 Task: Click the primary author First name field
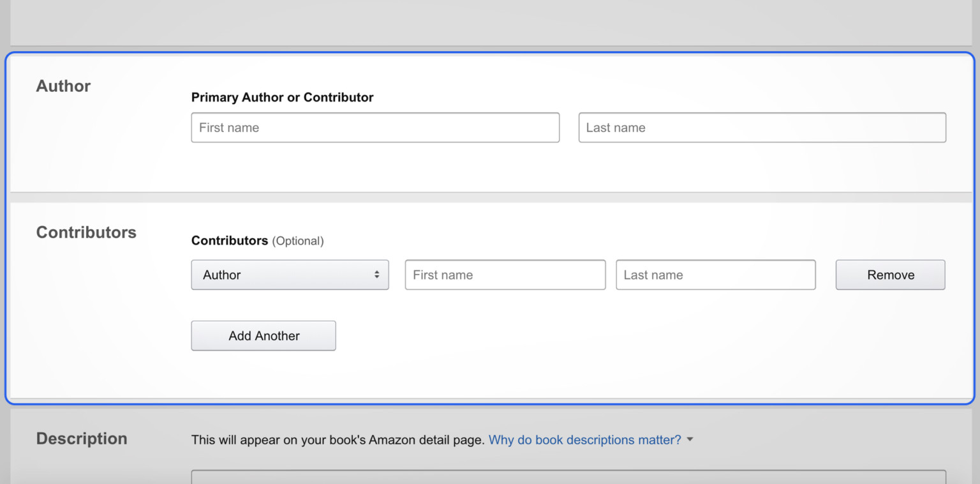click(375, 128)
